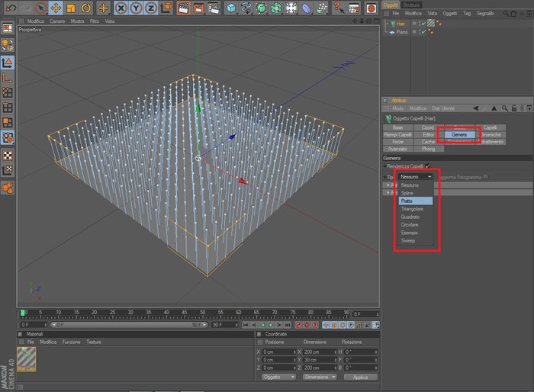
Task: Select the Move tool in top toolbar
Action: (x=56, y=8)
